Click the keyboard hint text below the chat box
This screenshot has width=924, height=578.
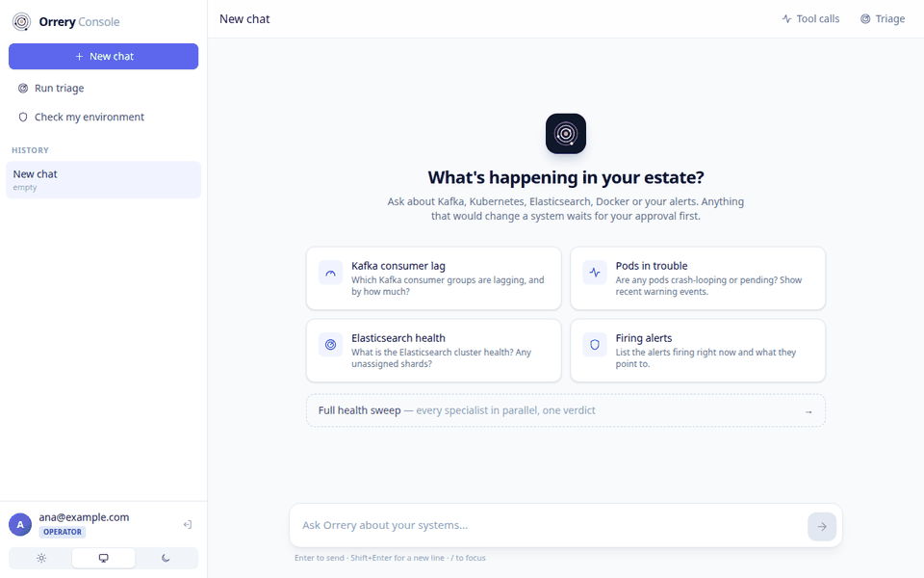pyautogui.click(x=390, y=558)
